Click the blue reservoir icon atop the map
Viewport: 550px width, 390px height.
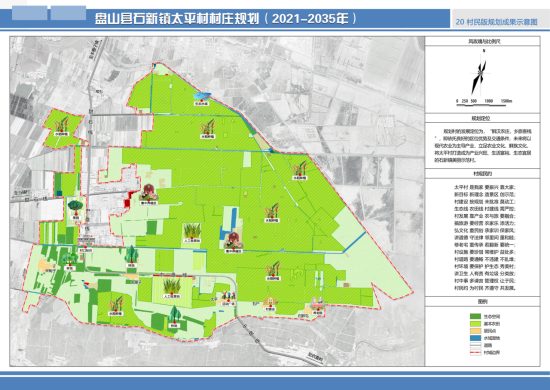(x=202, y=96)
